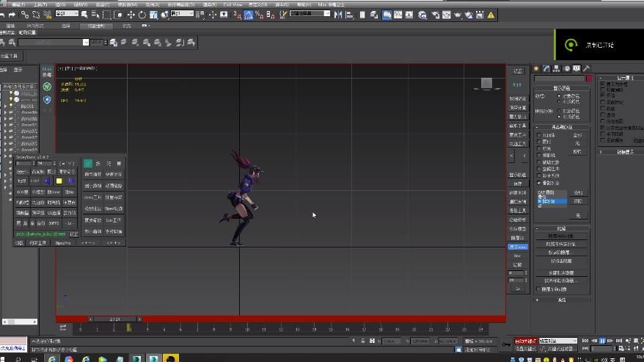
Task: Click the Align tool icon
Action: click(350, 15)
